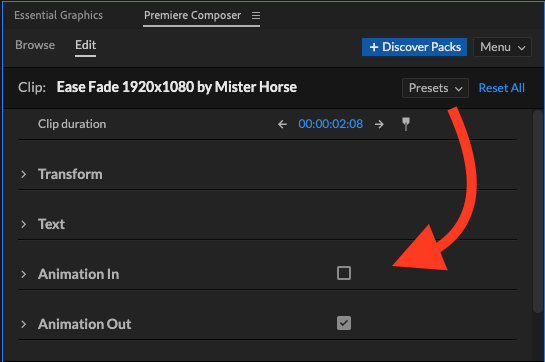Click the marker pin icon next to duration

click(406, 124)
